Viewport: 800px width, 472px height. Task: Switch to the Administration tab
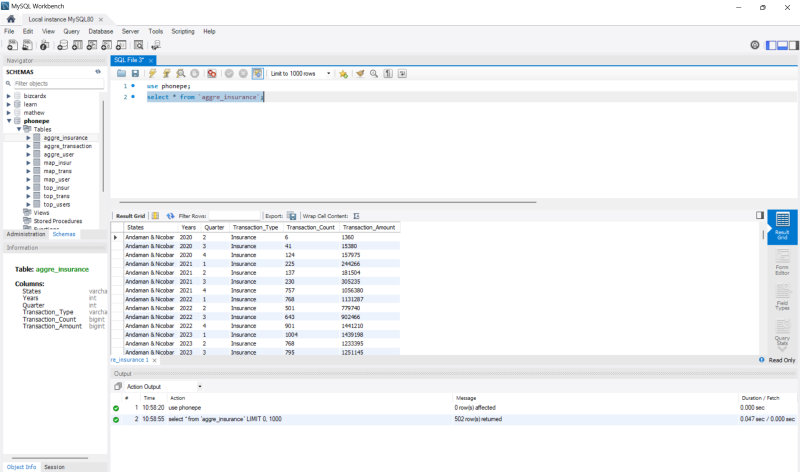[26, 234]
